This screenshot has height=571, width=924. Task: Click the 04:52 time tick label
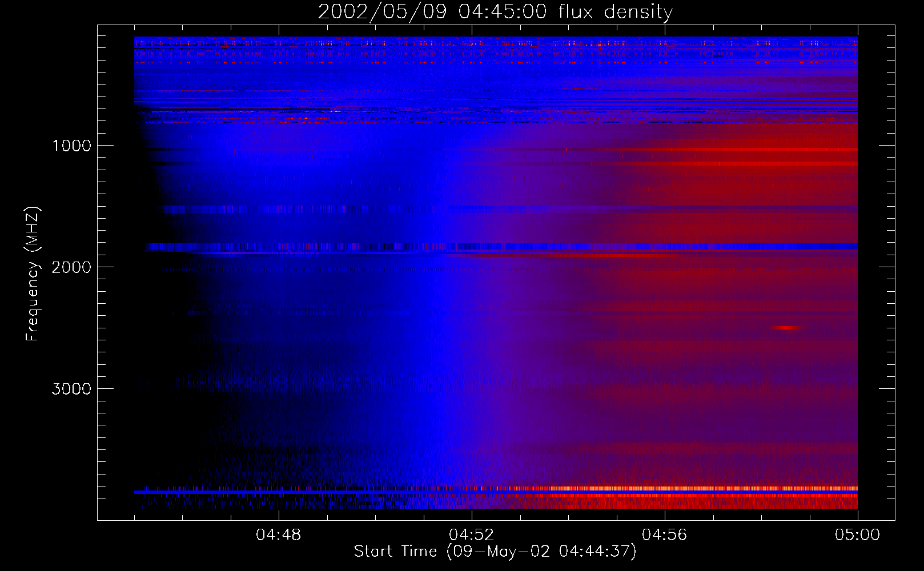tap(472, 535)
